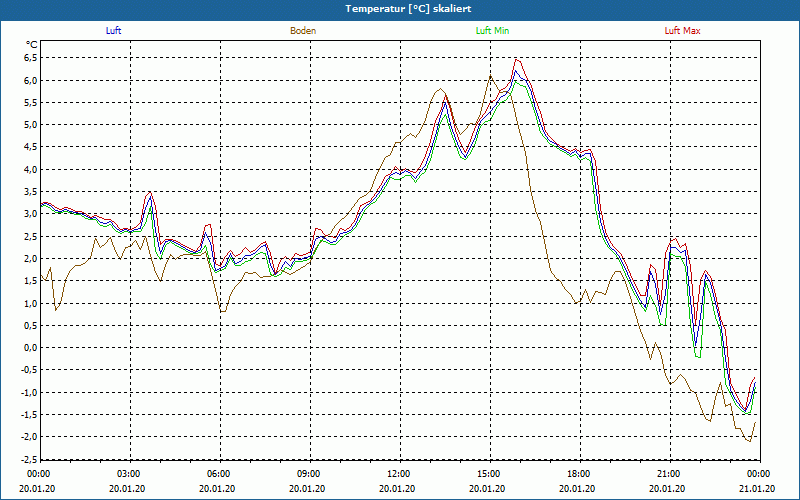800x500 pixels.
Task: Click the 09:00 time axis label
Action: (309, 474)
